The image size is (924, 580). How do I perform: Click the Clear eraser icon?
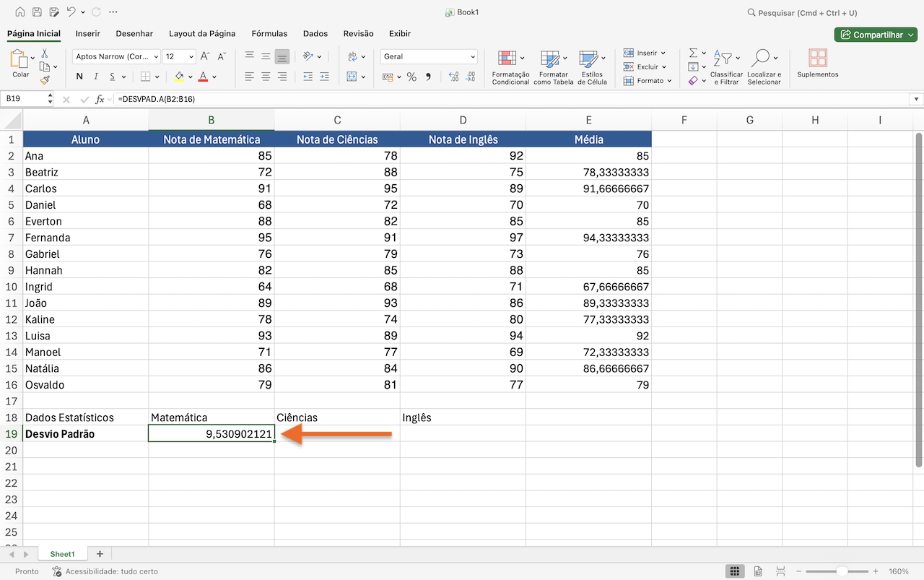[x=693, y=81]
